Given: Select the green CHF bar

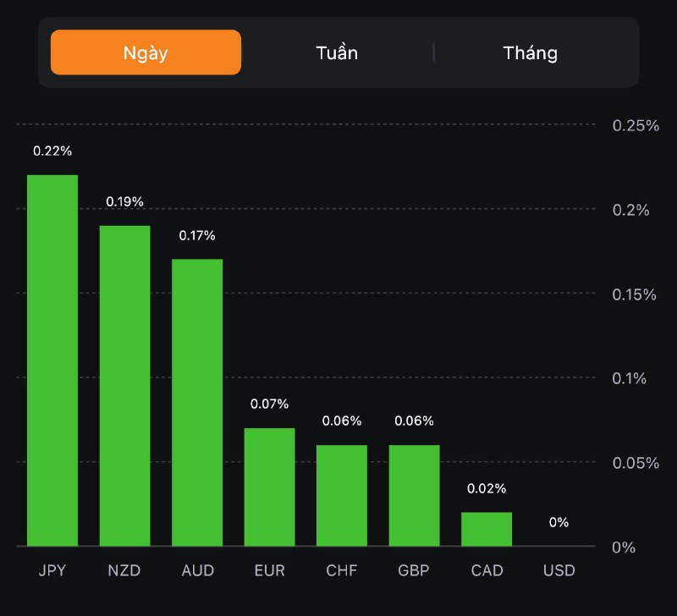Looking at the screenshot, I should click(342, 496).
